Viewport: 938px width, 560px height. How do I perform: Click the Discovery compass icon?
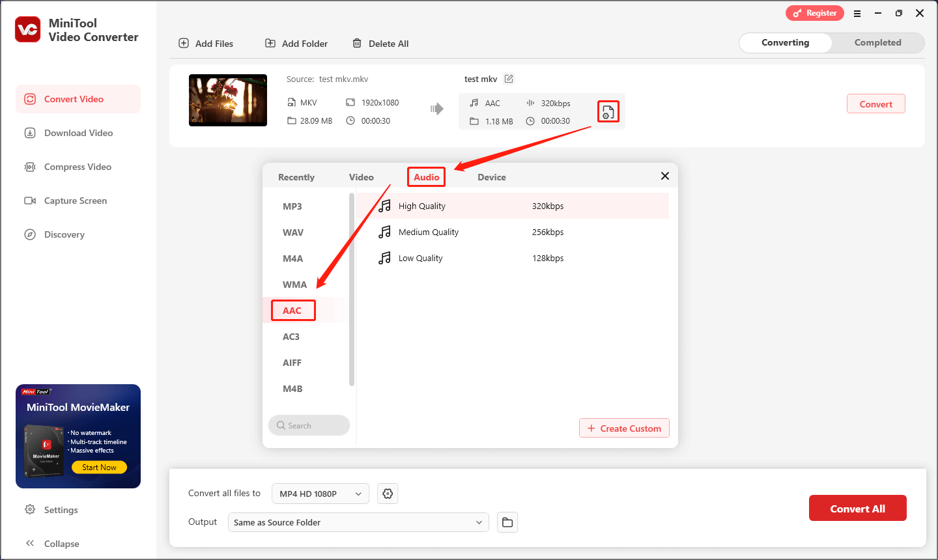(30, 234)
